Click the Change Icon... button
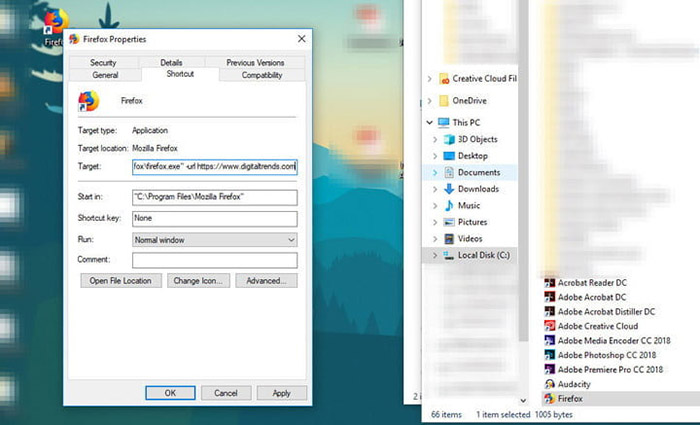Screen dimensions: 700x425 (198, 281)
